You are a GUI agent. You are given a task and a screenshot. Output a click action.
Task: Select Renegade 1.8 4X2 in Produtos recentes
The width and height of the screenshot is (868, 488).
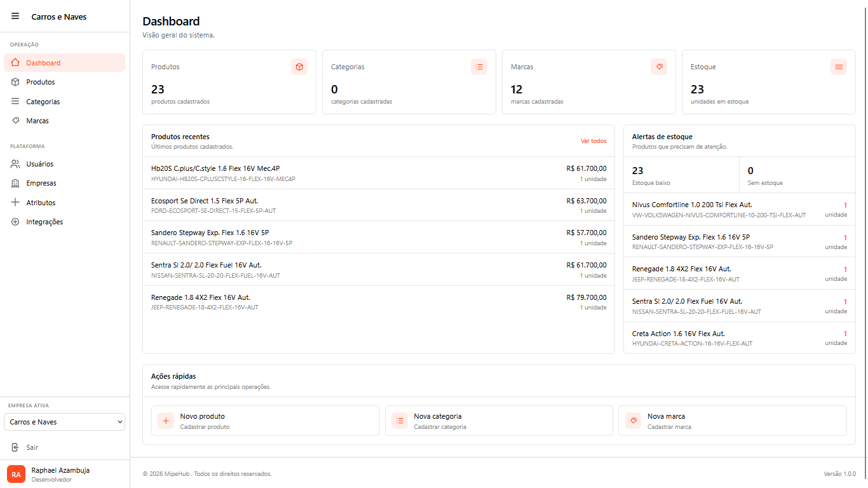tap(379, 302)
